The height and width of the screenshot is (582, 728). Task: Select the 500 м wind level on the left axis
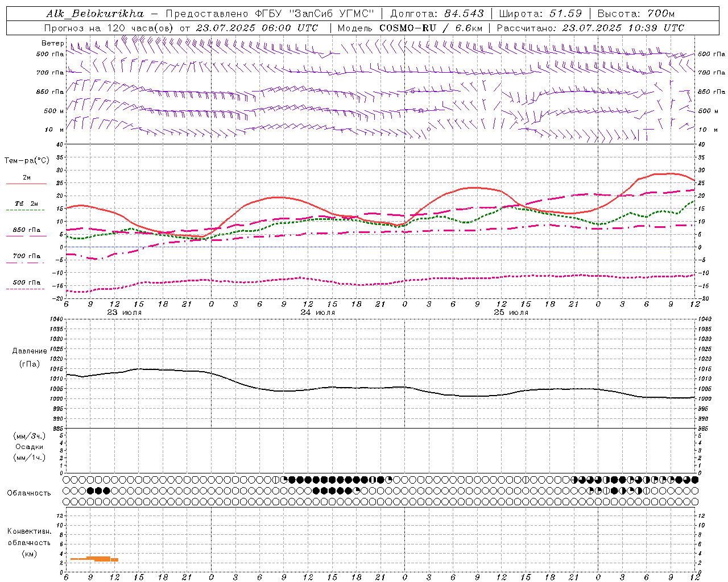pos(54,111)
